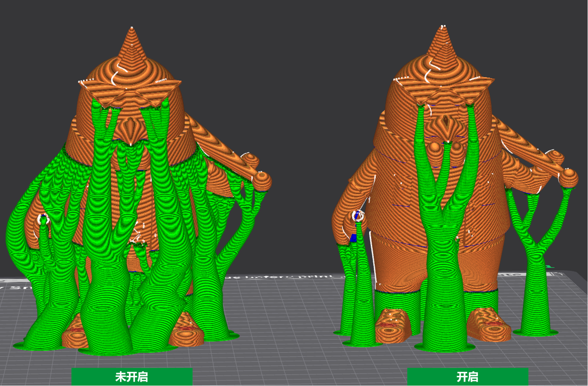588x386 pixels.
Task: Select the left model with dense tree supports
Action: click(138, 191)
